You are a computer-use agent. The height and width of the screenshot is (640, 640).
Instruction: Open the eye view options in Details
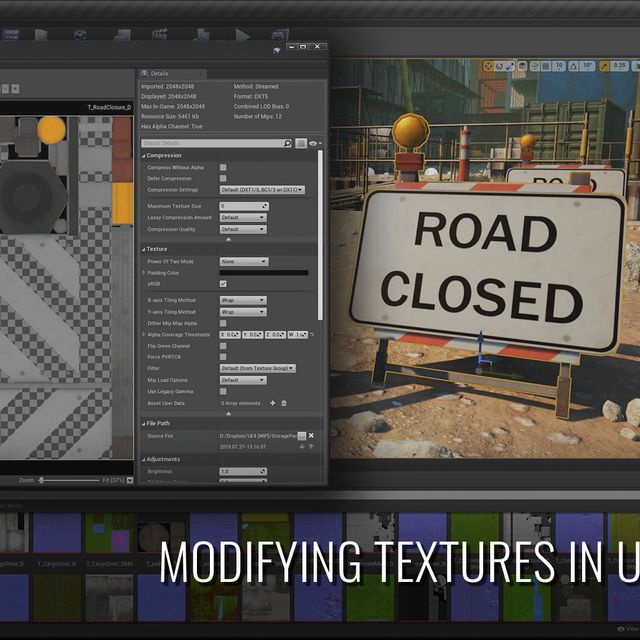315,143
